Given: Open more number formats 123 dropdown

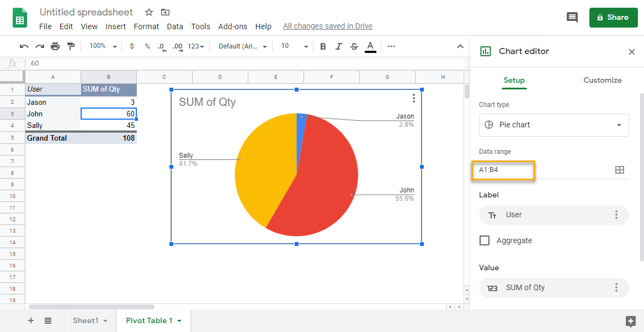Looking at the screenshot, I should click(196, 46).
